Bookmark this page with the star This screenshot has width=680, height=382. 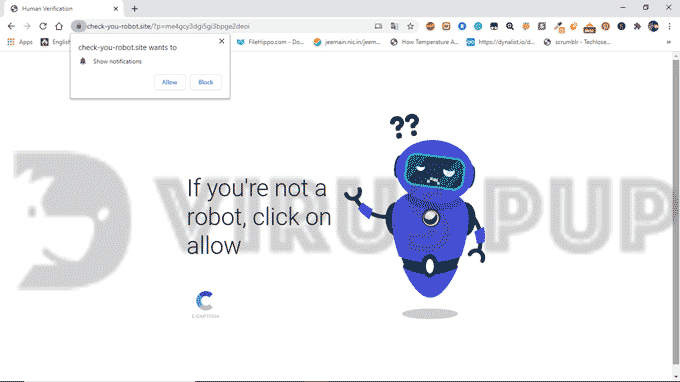[x=410, y=26]
